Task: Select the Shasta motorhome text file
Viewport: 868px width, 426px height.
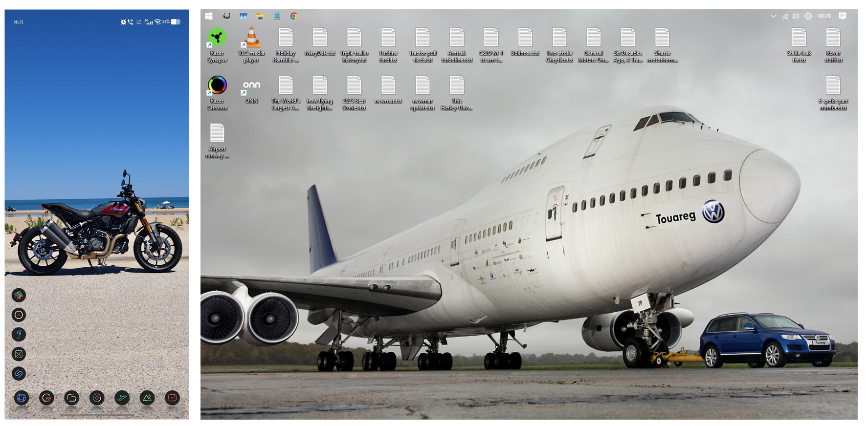Action: pos(662,45)
